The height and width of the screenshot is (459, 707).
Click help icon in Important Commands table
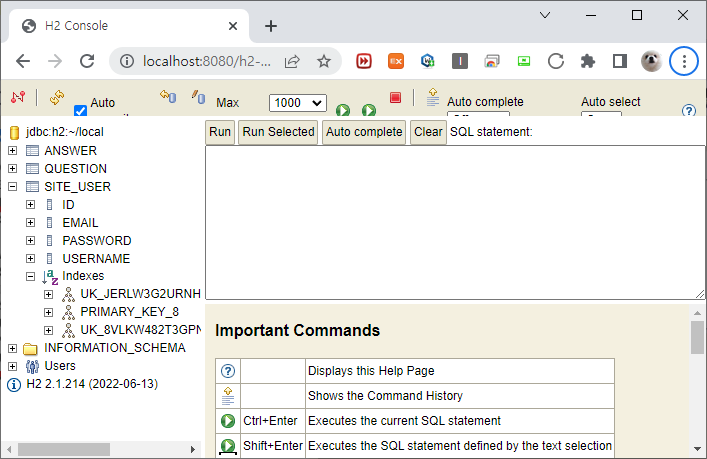[228, 371]
